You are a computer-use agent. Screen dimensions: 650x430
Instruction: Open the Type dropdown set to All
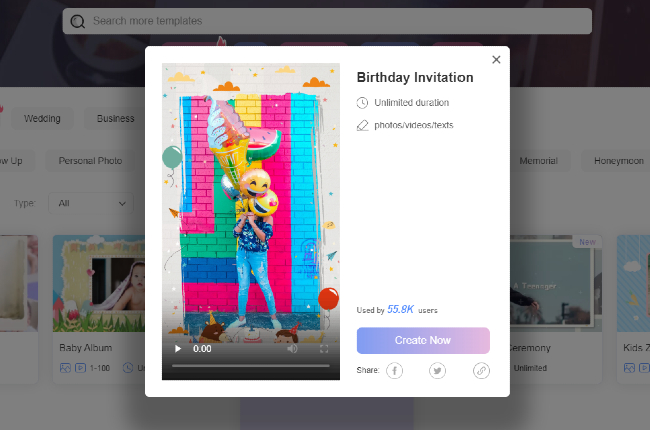pyautogui.click(x=91, y=203)
